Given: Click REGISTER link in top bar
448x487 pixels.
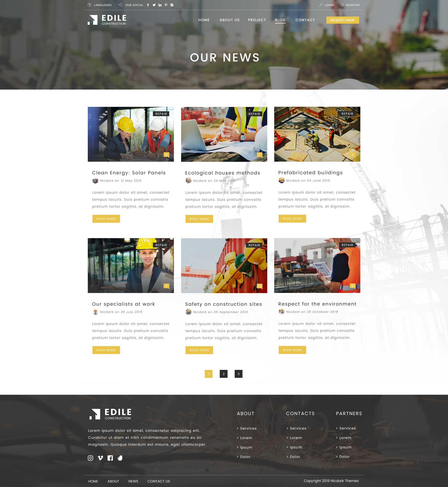Looking at the screenshot, I should tap(353, 5).
